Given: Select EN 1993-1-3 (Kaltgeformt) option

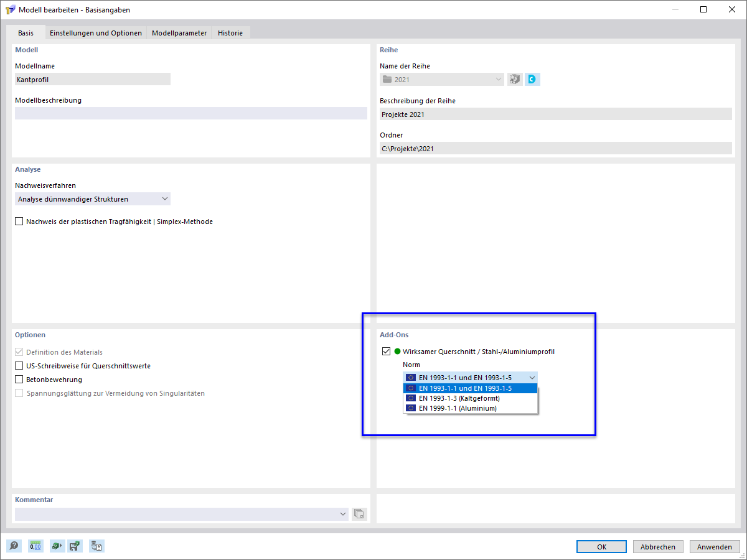Looking at the screenshot, I should pyautogui.click(x=471, y=398).
